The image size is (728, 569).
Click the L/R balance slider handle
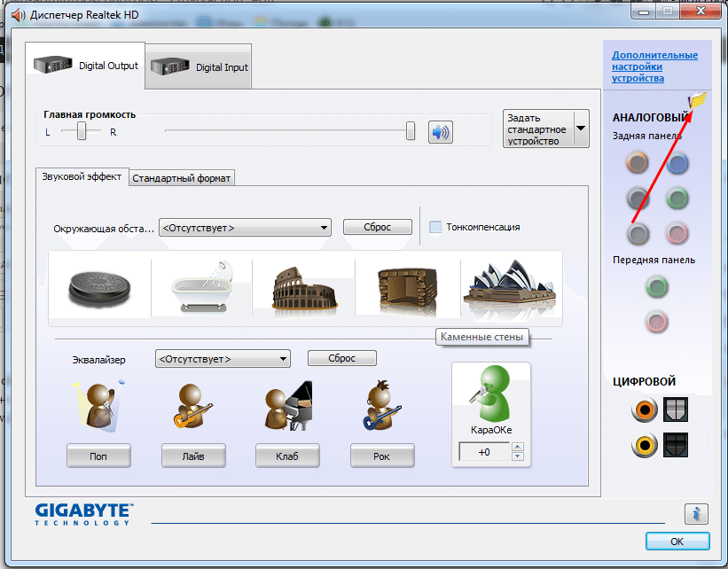pyautogui.click(x=82, y=131)
